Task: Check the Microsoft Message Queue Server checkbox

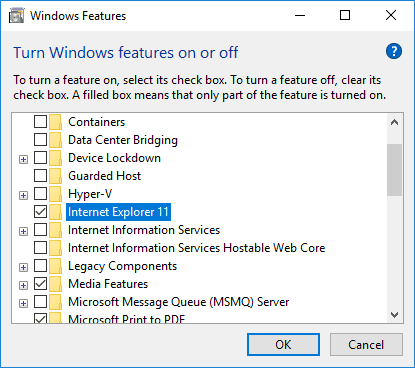Action: click(x=40, y=302)
